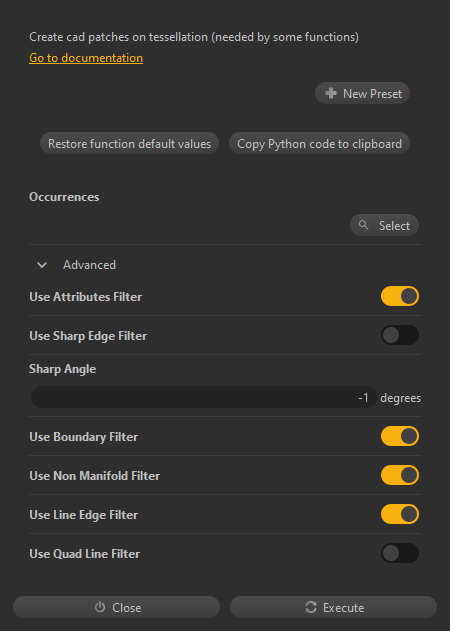The width and height of the screenshot is (450, 631).
Task: Click the Advanced section label
Action: click(x=89, y=265)
